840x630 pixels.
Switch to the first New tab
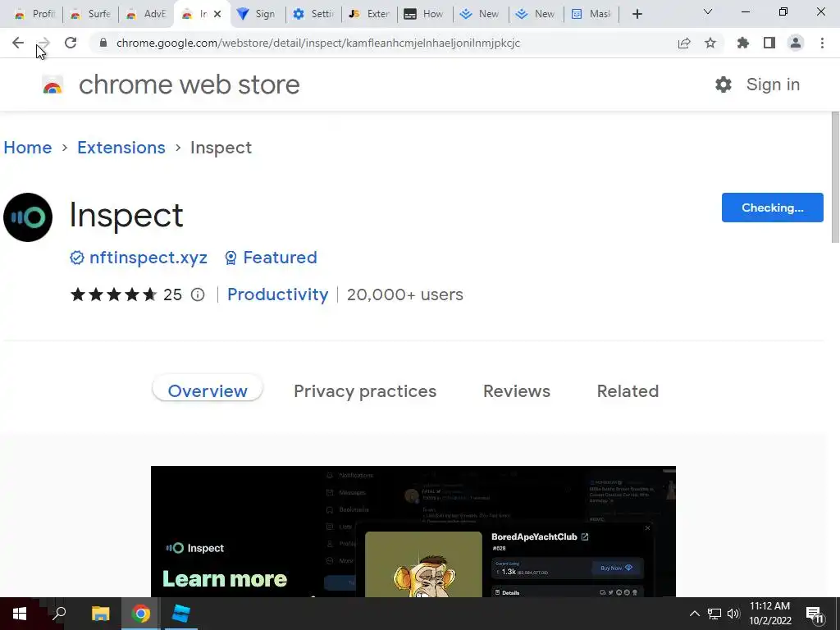tap(481, 14)
